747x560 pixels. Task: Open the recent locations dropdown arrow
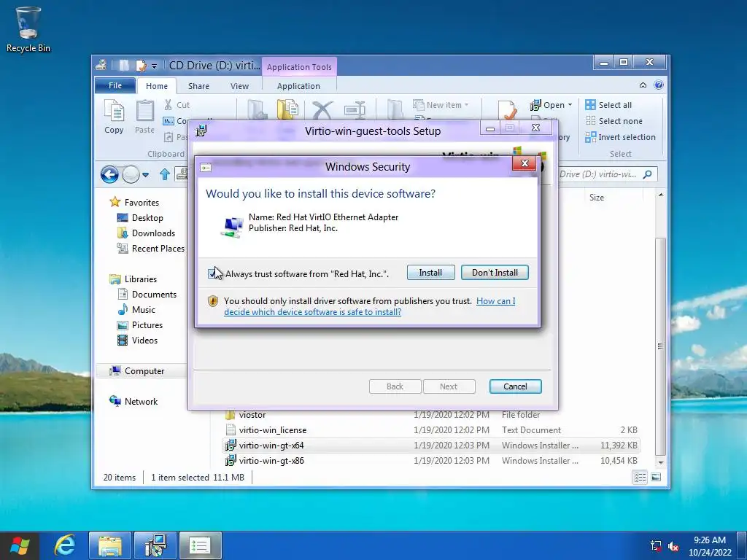(146, 175)
